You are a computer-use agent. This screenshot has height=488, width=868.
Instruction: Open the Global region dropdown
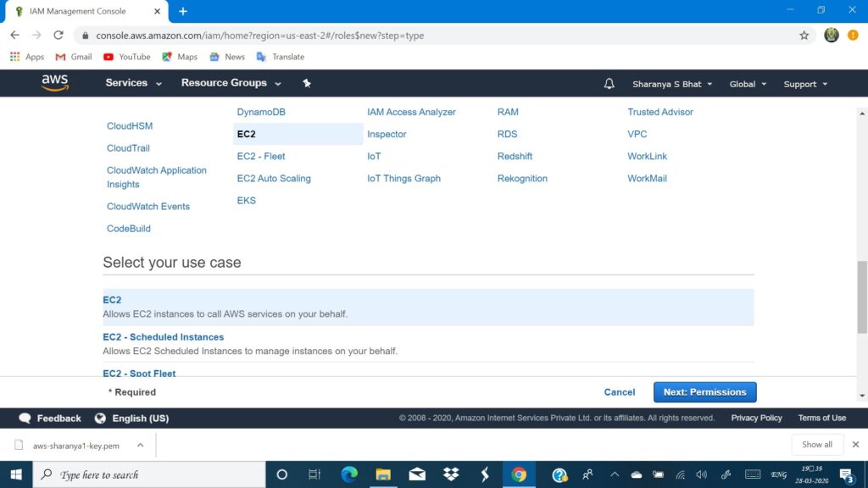coord(748,84)
